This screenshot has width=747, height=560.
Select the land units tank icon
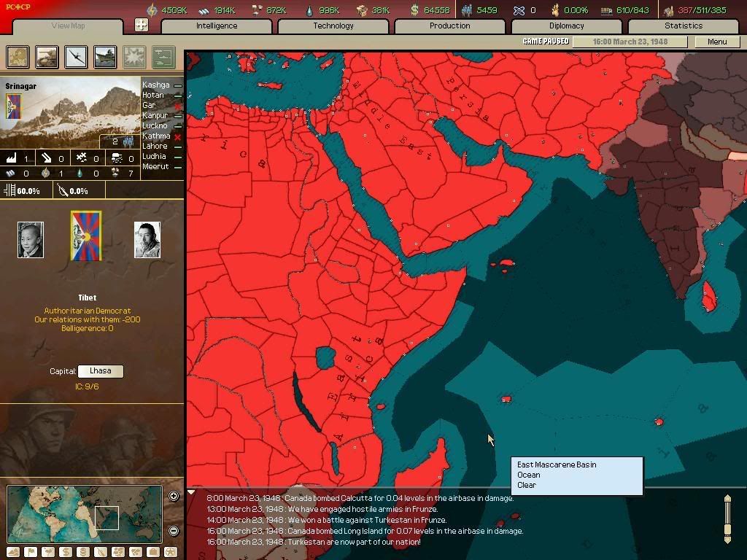(x=47, y=56)
